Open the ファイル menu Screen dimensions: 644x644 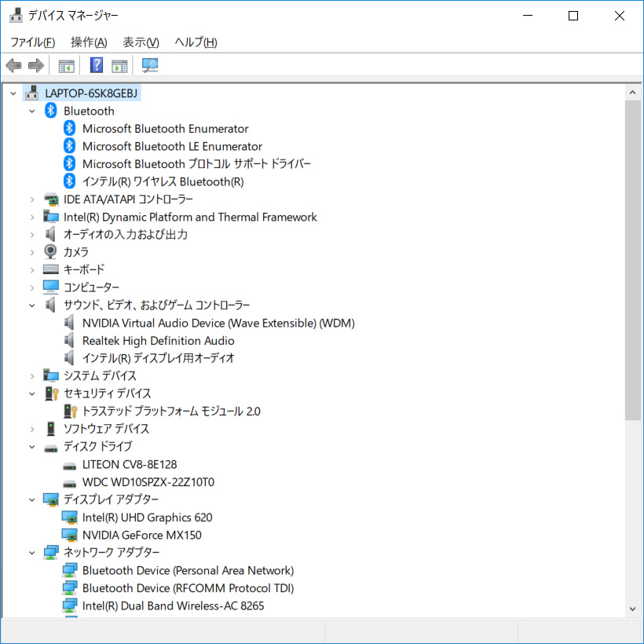point(32,42)
